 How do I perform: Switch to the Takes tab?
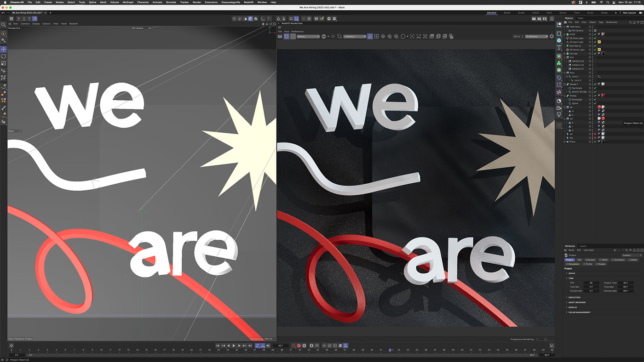(581, 18)
